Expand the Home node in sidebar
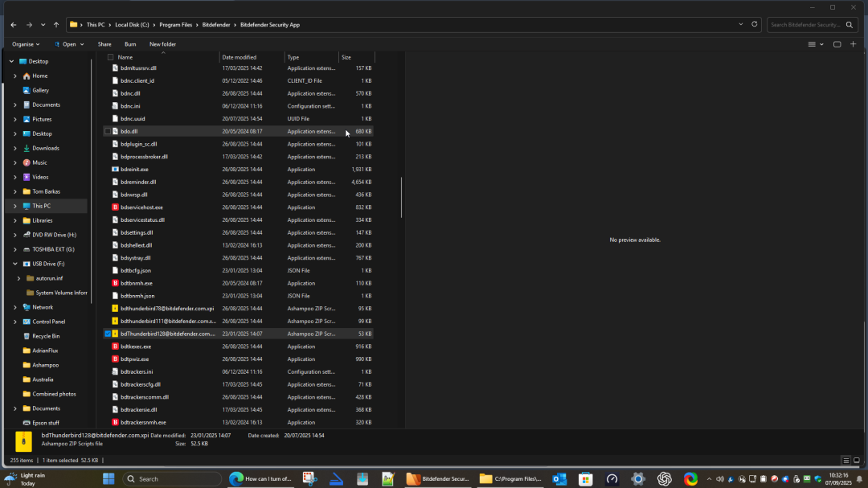The width and height of the screenshot is (868, 488). [15, 76]
